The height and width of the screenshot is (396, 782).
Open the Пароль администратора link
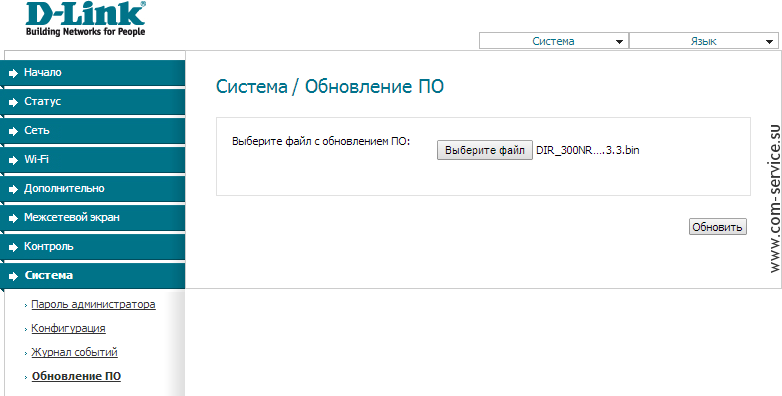click(93, 304)
